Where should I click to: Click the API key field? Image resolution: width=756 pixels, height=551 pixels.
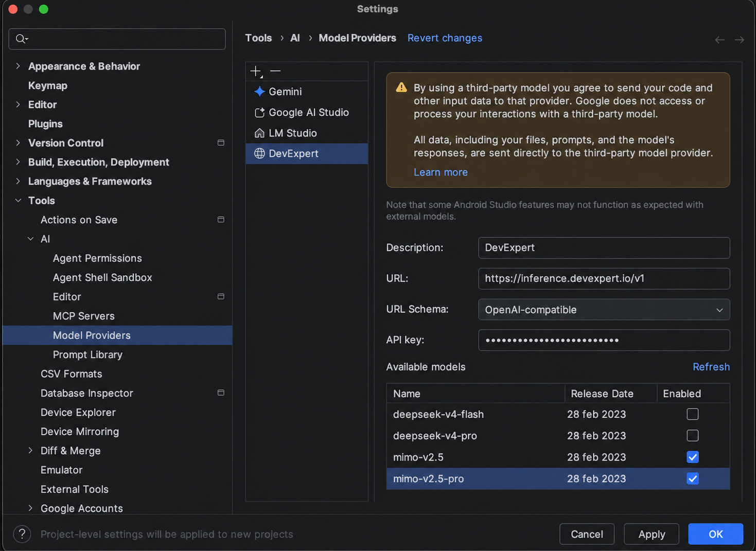pos(604,340)
